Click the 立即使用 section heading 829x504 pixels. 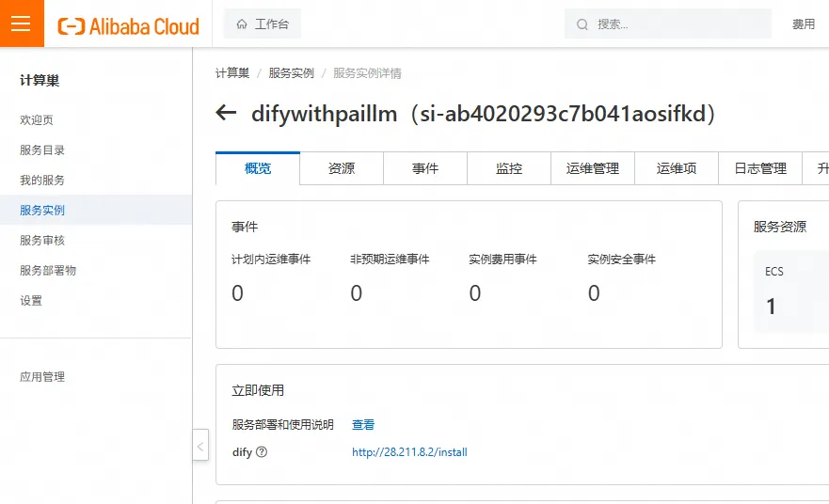[258, 390]
